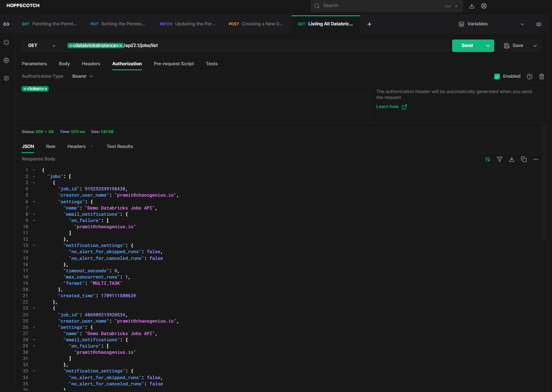Toggle word wrap in response body
The image size is (552, 392).
point(488,159)
